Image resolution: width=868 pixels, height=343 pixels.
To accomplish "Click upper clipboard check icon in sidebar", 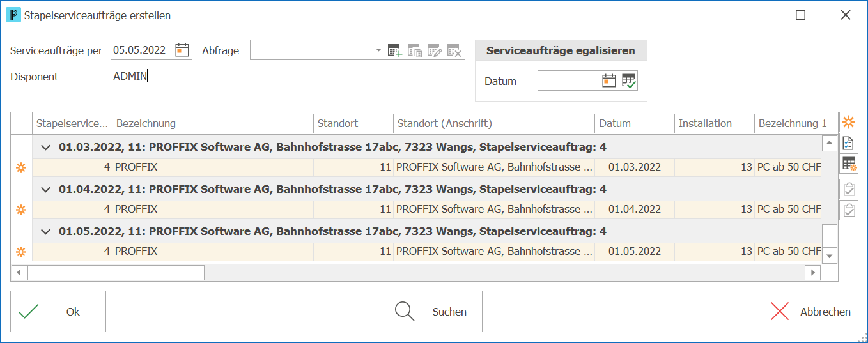I will pyautogui.click(x=849, y=189).
